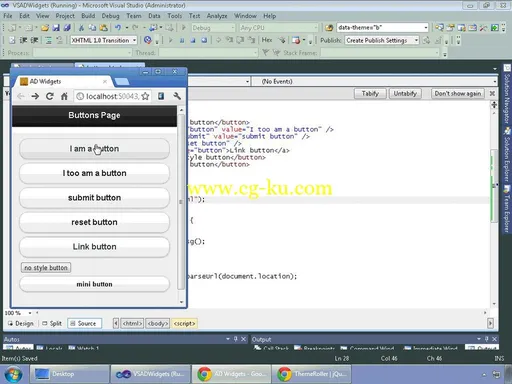Click the browser page vertical scrollbar
512x384 pixels.
tap(181, 202)
